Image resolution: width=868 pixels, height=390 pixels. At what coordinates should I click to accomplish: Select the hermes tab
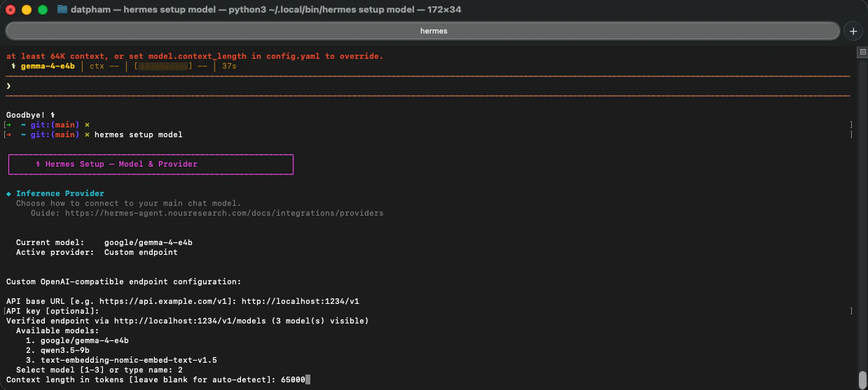tap(422, 31)
